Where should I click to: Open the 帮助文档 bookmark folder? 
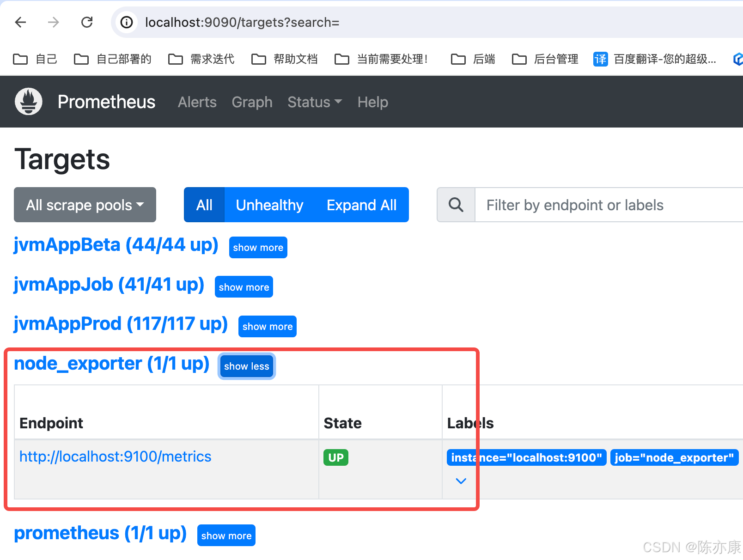[x=284, y=59]
